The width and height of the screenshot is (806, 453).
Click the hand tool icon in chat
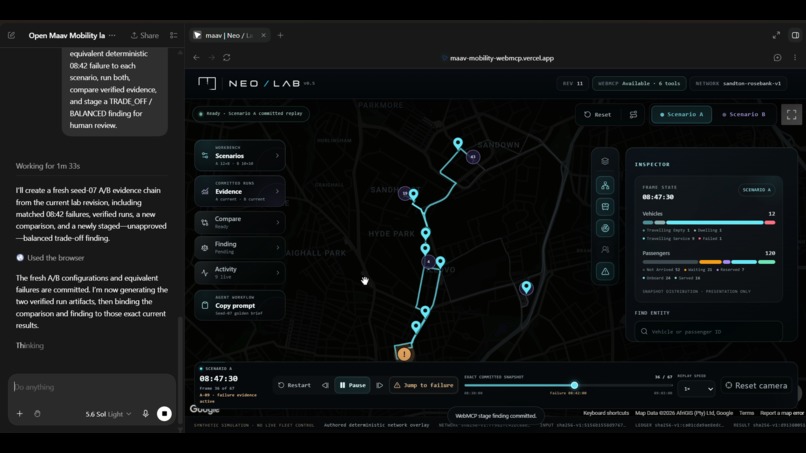click(x=38, y=413)
